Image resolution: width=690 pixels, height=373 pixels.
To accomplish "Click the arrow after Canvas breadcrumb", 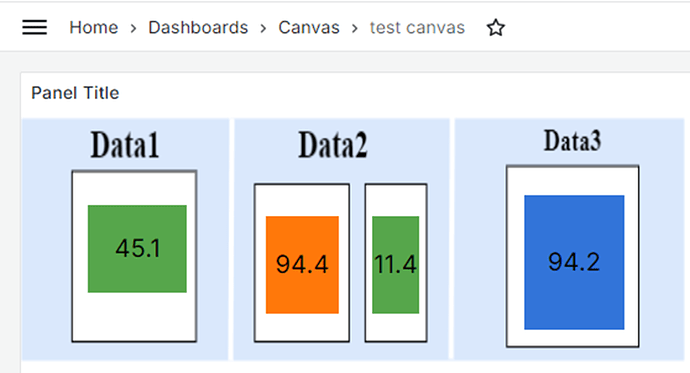I will 355,29.
